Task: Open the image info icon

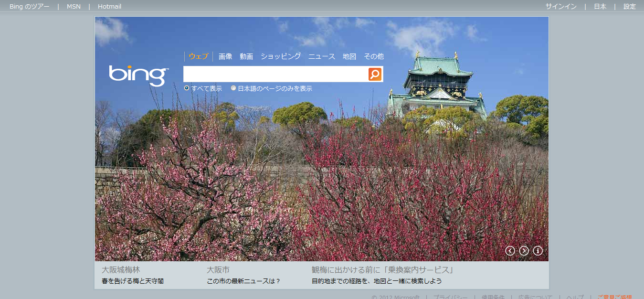Action: point(538,251)
